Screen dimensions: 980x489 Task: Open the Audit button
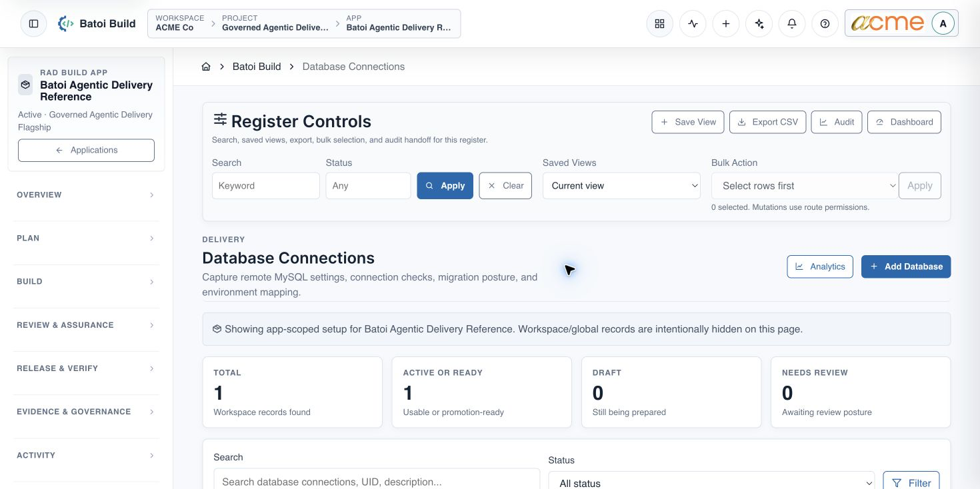click(x=837, y=122)
